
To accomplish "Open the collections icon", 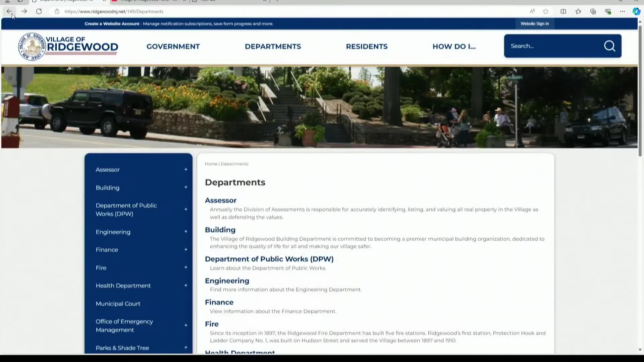I will [x=593, y=11].
